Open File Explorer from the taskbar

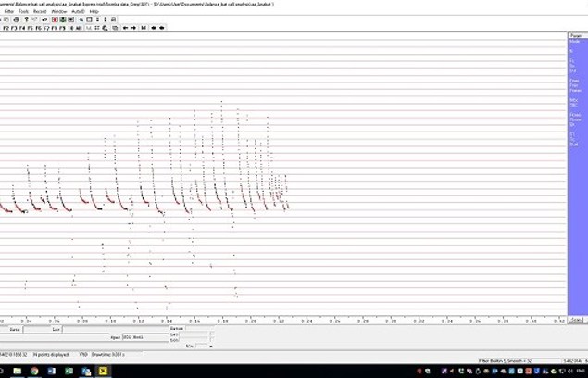tap(18, 372)
